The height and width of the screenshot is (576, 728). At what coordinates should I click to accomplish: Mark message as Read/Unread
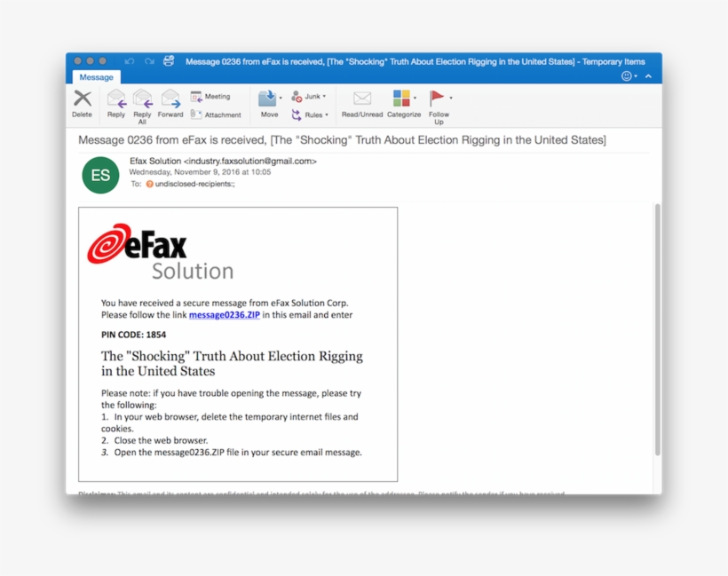(x=362, y=104)
